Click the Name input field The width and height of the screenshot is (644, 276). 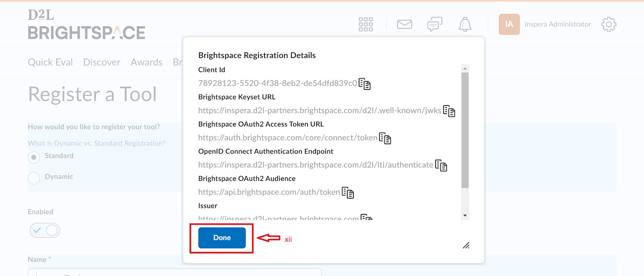tap(175, 272)
